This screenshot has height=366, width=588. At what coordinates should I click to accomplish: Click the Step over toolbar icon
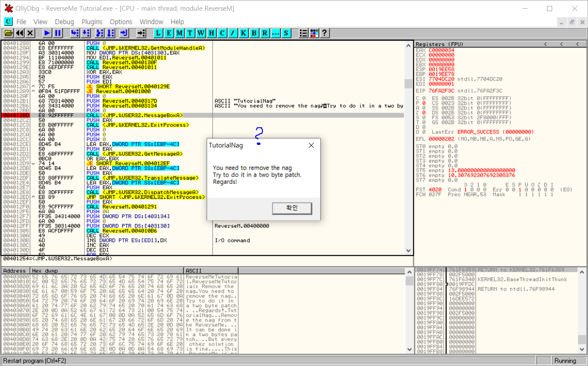[x=86, y=33]
